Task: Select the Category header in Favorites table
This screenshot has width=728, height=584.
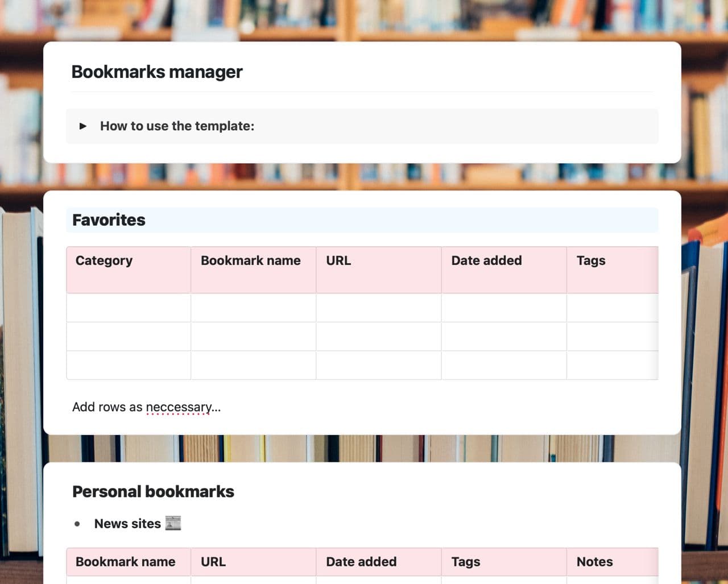Action: [x=104, y=260]
